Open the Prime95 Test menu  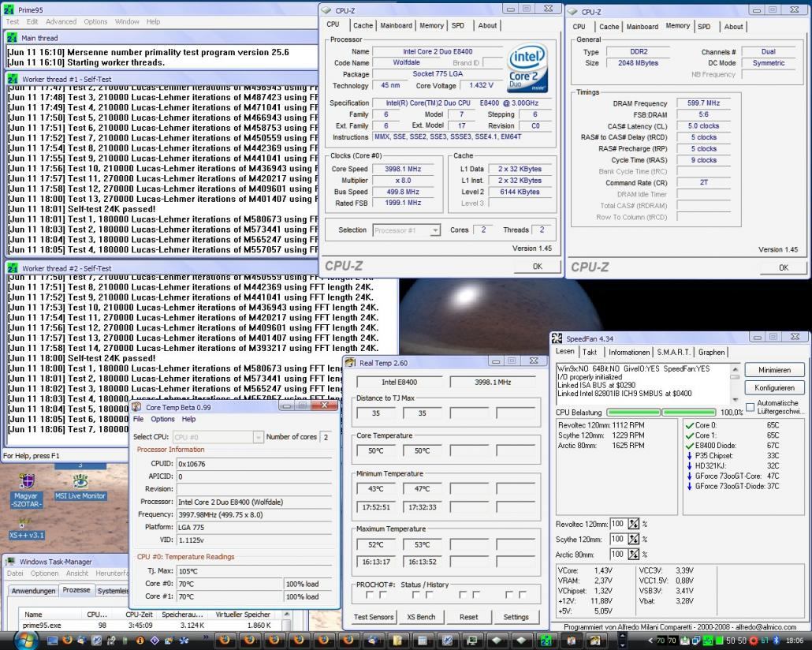13,22
